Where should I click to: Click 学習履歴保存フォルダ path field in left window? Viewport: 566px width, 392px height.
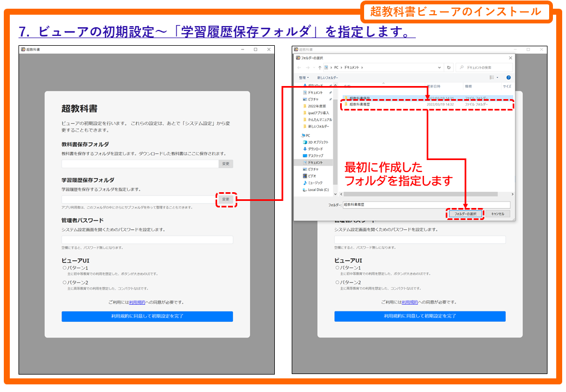pyautogui.click(x=140, y=199)
